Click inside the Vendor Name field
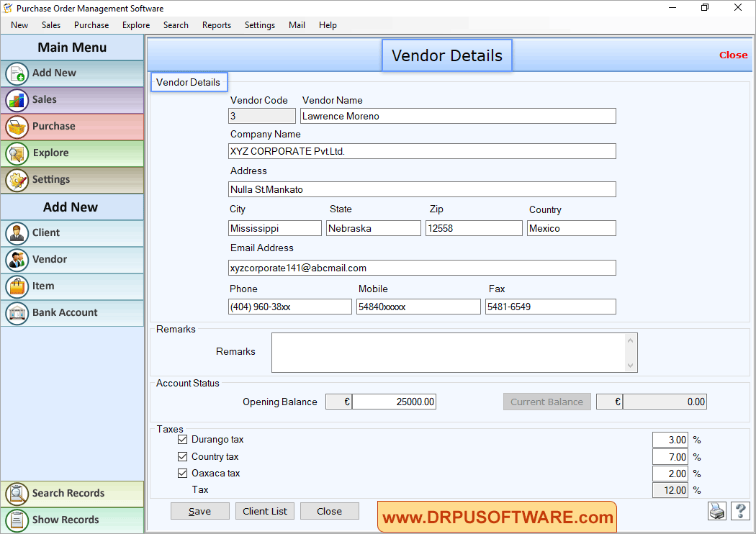Image resolution: width=756 pixels, height=534 pixels. 458,116
